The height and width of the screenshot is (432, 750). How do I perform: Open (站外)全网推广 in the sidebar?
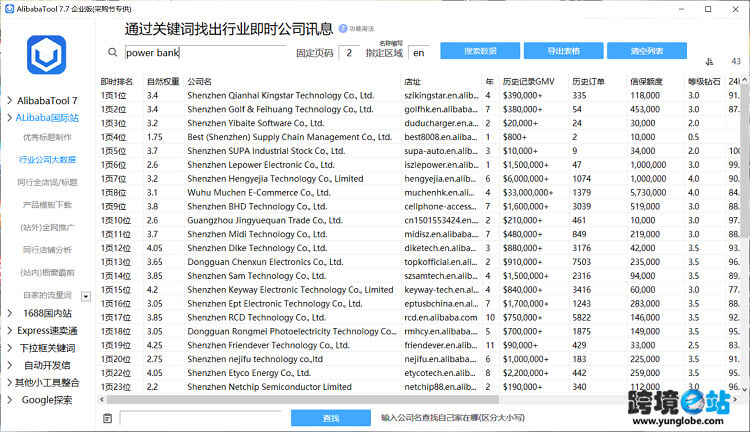point(47,227)
